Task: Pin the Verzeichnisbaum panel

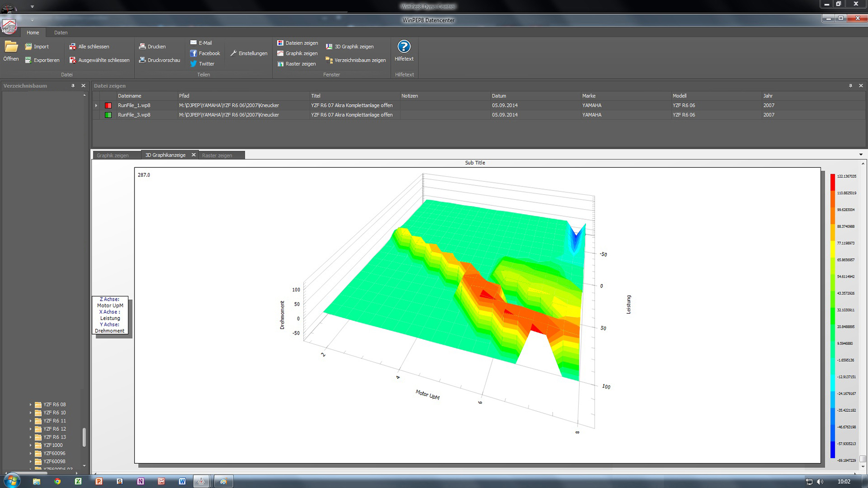Action: (73, 86)
